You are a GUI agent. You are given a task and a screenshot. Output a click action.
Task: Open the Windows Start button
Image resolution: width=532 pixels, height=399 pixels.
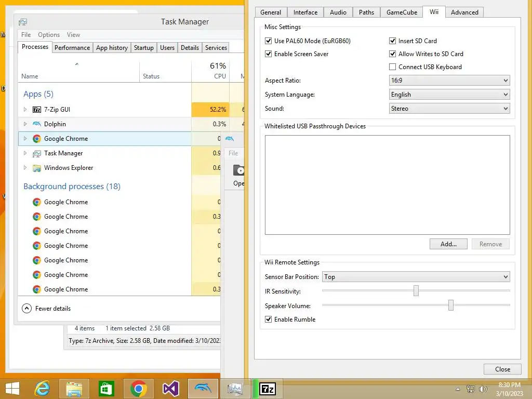coord(12,389)
